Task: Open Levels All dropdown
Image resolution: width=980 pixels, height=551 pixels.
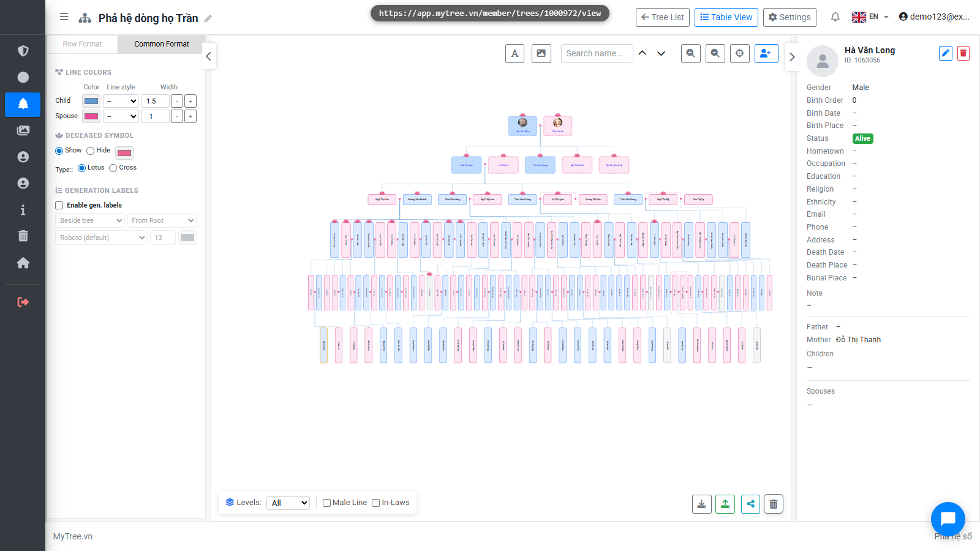Action: (x=288, y=503)
